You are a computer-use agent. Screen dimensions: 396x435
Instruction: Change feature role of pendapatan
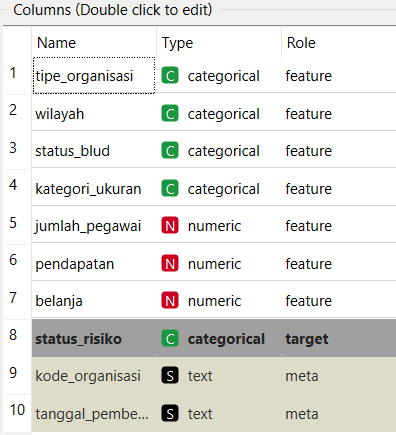pyautogui.click(x=339, y=263)
